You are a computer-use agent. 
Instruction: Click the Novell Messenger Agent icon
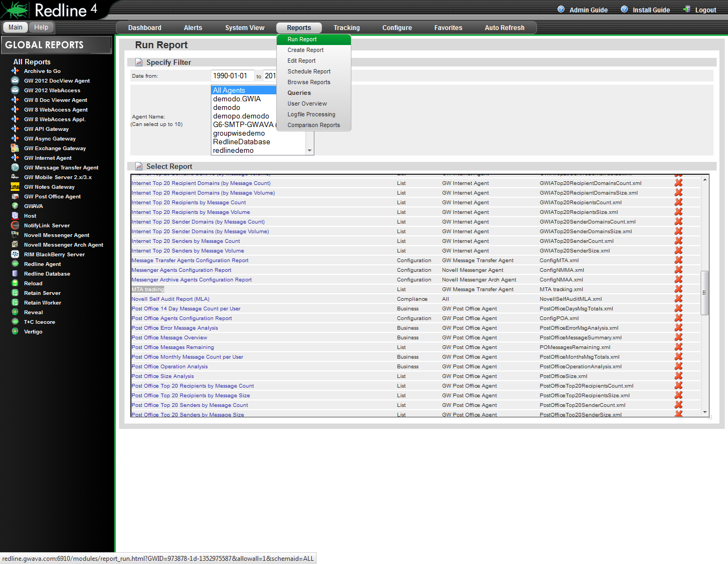[15, 235]
